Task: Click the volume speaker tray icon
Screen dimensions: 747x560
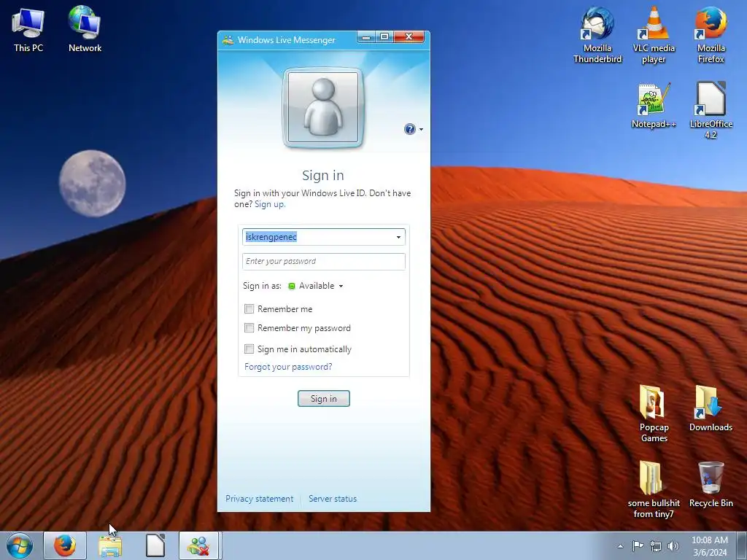Action: coord(673,545)
